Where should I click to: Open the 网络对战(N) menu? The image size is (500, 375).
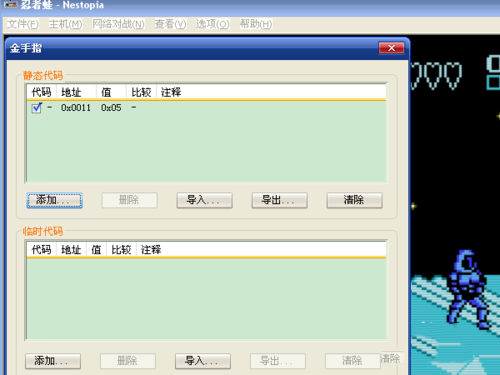(118, 24)
